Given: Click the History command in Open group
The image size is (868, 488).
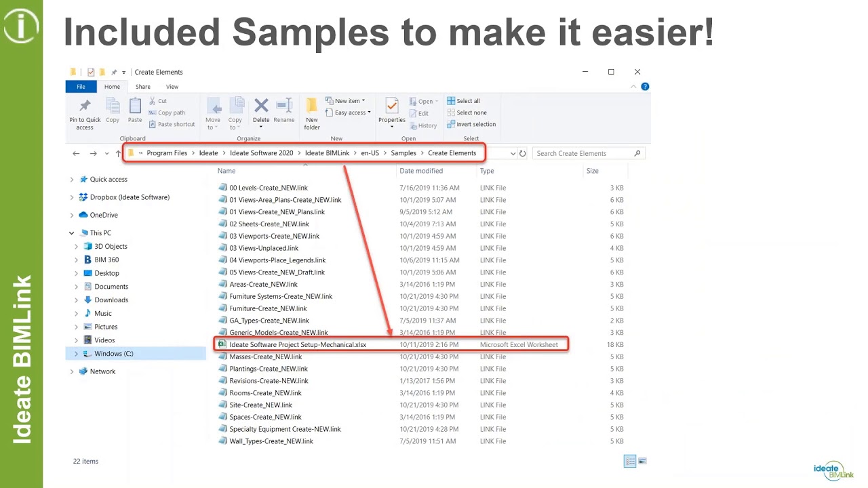Looking at the screenshot, I should point(423,125).
